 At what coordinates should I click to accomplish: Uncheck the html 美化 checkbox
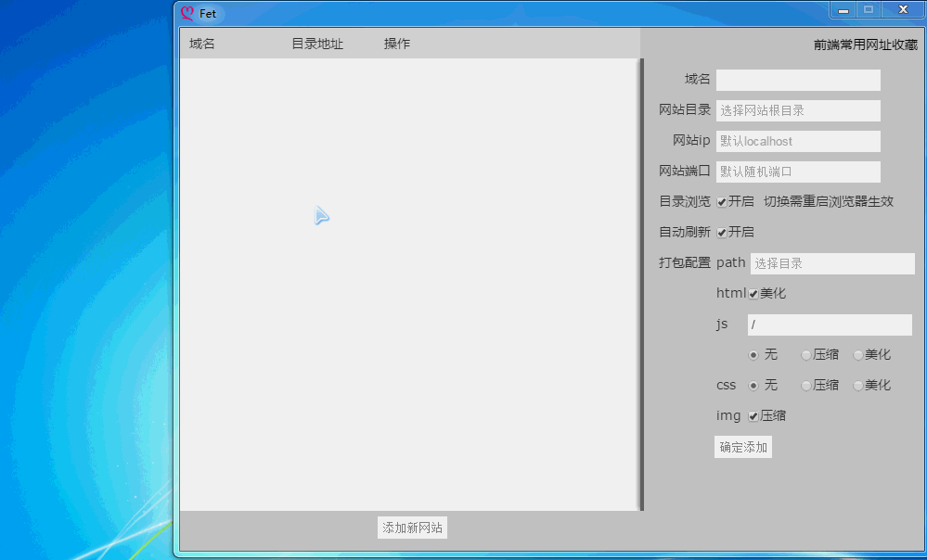[x=753, y=294]
